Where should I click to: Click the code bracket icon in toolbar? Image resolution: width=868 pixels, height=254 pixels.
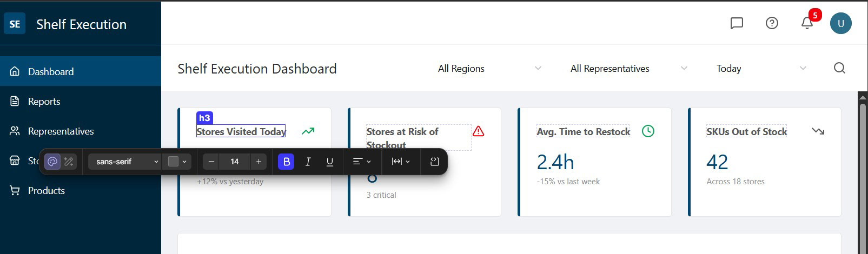434,162
